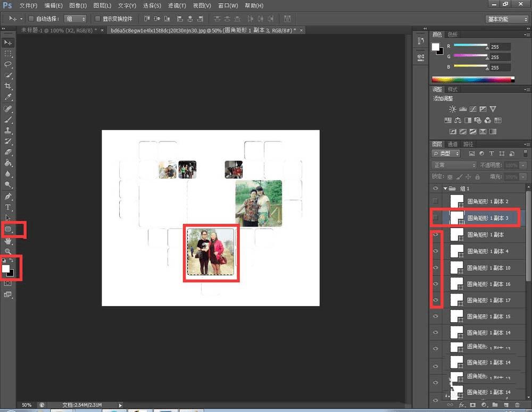The width and height of the screenshot is (532, 412).
Task: Select the Hand tool
Action: click(8, 241)
